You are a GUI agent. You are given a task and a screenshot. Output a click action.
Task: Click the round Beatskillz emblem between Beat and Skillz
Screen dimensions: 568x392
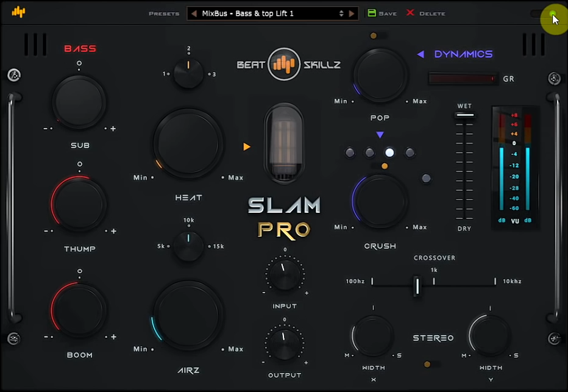[284, 64]
